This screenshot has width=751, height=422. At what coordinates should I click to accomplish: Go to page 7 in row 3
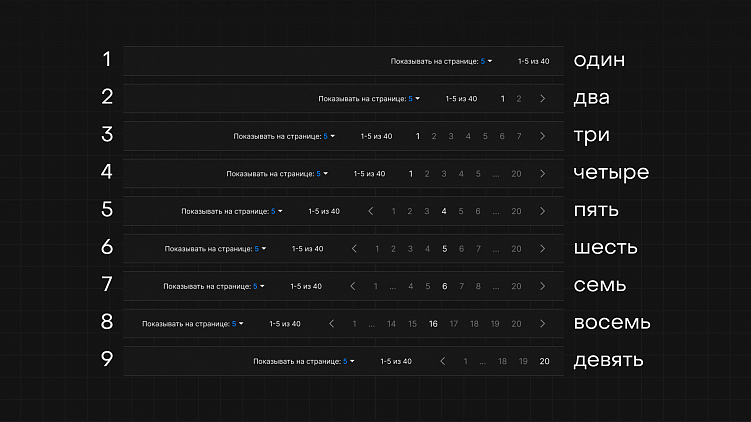pyautogui.click(x=519, y=136)
